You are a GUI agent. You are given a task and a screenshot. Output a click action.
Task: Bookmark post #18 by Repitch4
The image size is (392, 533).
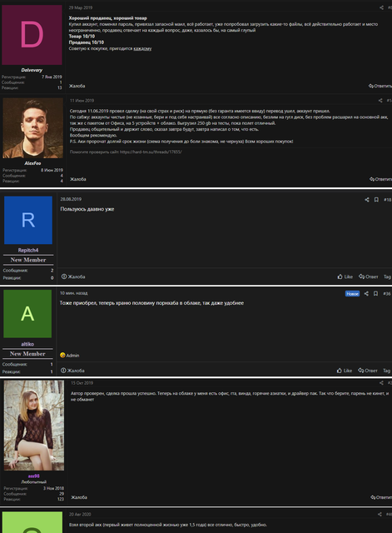click(376, 200)
